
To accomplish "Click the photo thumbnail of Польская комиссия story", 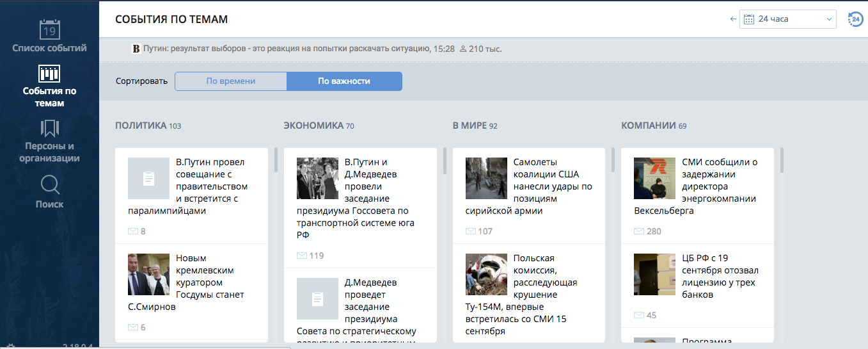I will click(486, 274).
